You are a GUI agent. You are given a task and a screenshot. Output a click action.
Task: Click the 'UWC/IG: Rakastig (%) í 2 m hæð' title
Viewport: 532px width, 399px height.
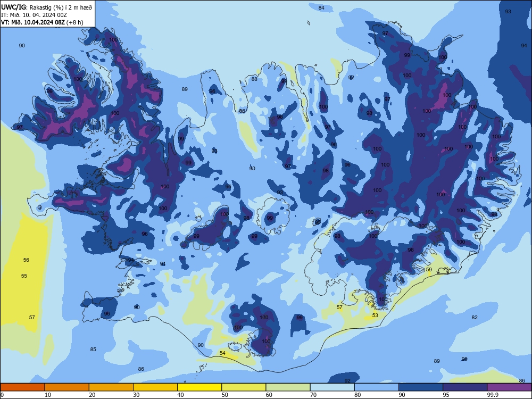click(x=46, y=7)
